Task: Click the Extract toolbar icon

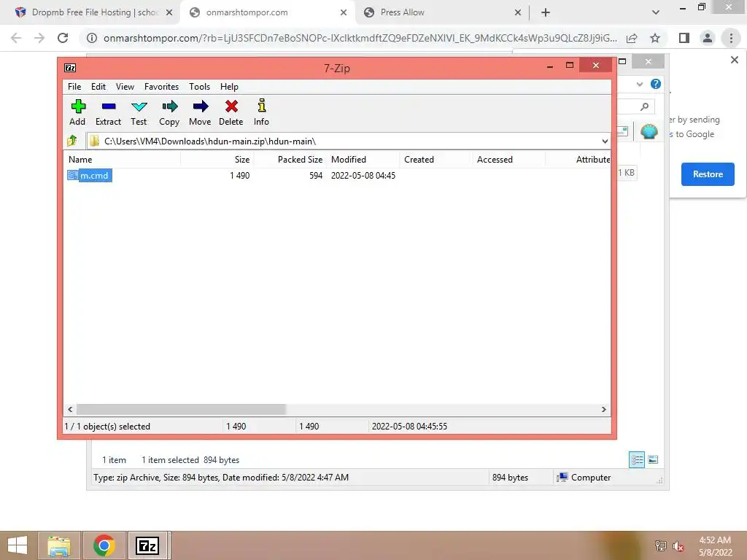Action: coord(108,112)
